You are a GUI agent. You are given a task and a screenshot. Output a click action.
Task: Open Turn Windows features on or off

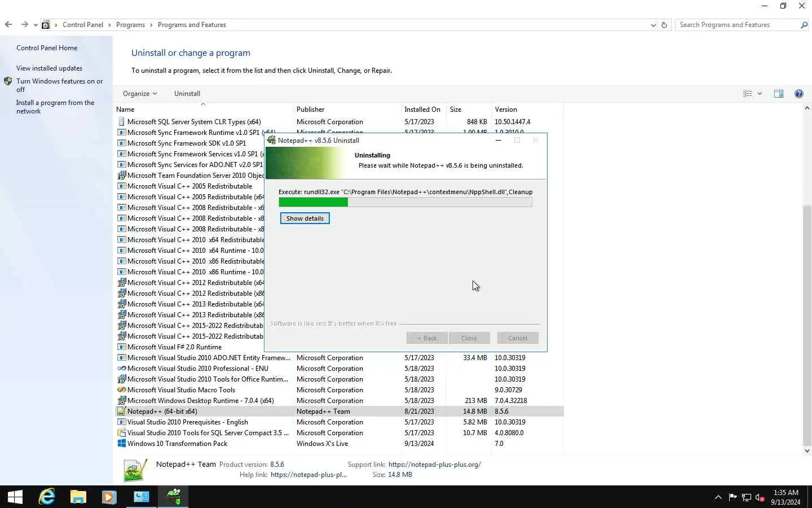59,85
